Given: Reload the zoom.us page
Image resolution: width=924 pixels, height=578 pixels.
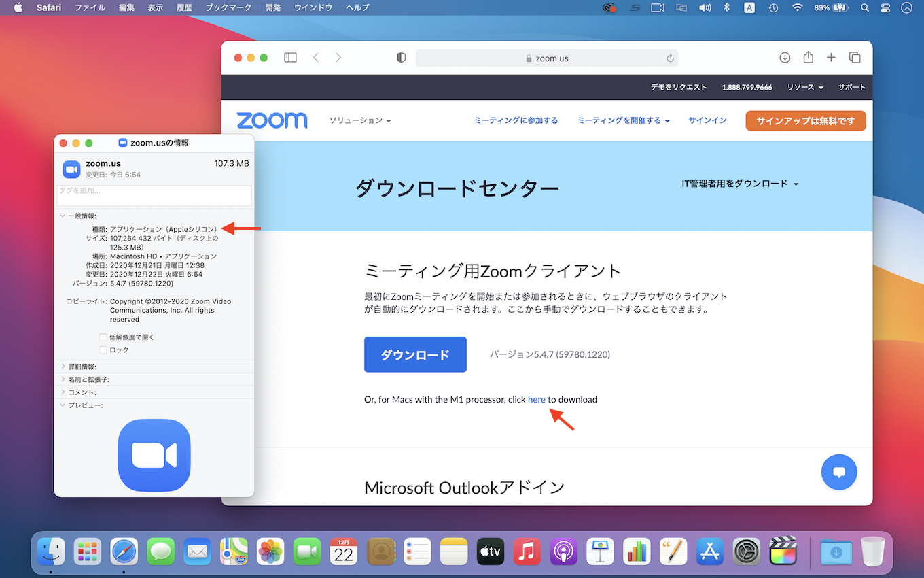Looking at the screenshot, I should coord(670,58).
